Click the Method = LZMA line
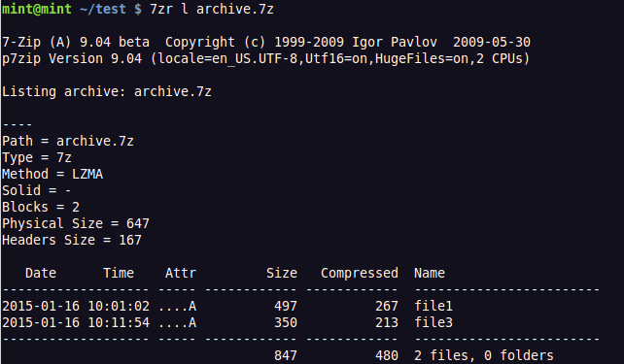This screenshot has height=364, width=624. click(x=52, y=174)
